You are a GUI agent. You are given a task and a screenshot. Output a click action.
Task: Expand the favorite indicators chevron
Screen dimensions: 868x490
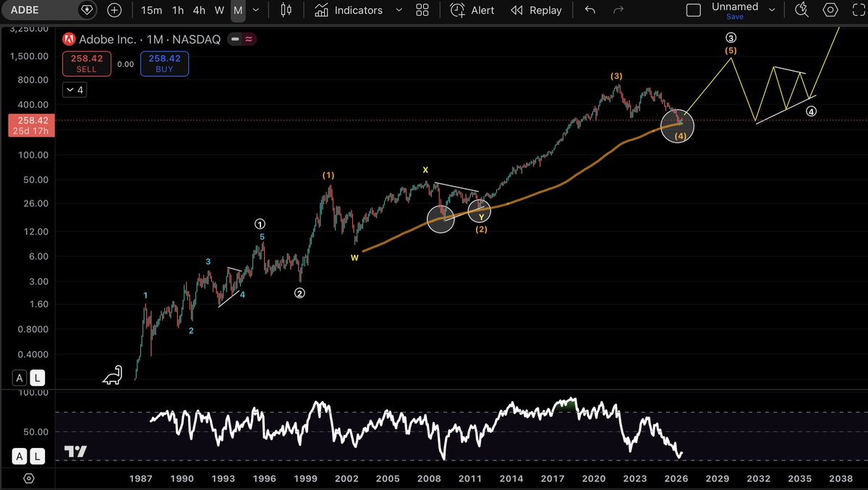pos(399,10)
